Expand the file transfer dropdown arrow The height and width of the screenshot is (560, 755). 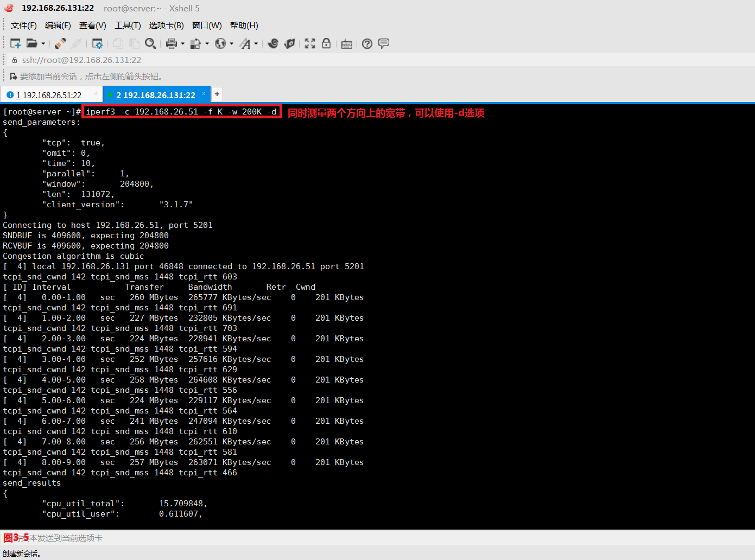coord(207,43)
